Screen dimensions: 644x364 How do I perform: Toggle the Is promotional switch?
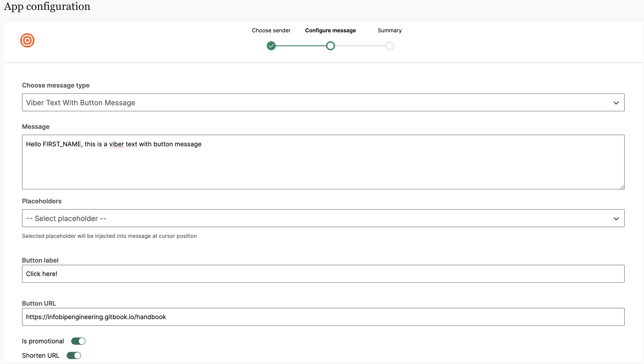coord(78,341)
